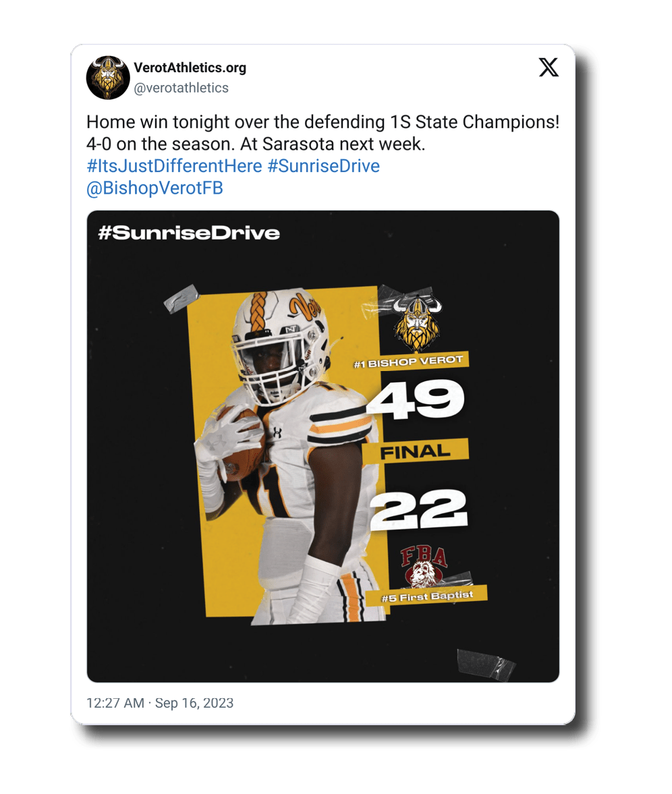Follow the #ItsJustDifferentHere hashtag
Screen dimensions: 672x794
pyautogui.click(x=174, y=166)
